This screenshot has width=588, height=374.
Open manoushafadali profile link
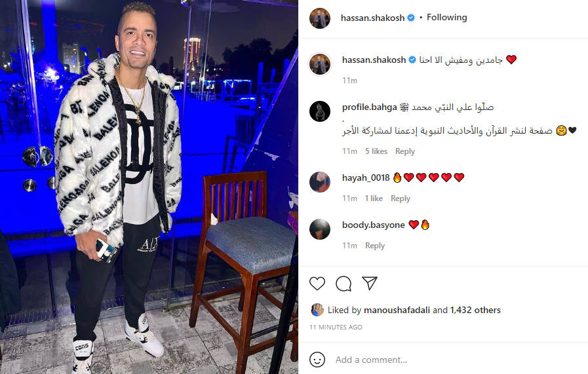pos(397,310)
